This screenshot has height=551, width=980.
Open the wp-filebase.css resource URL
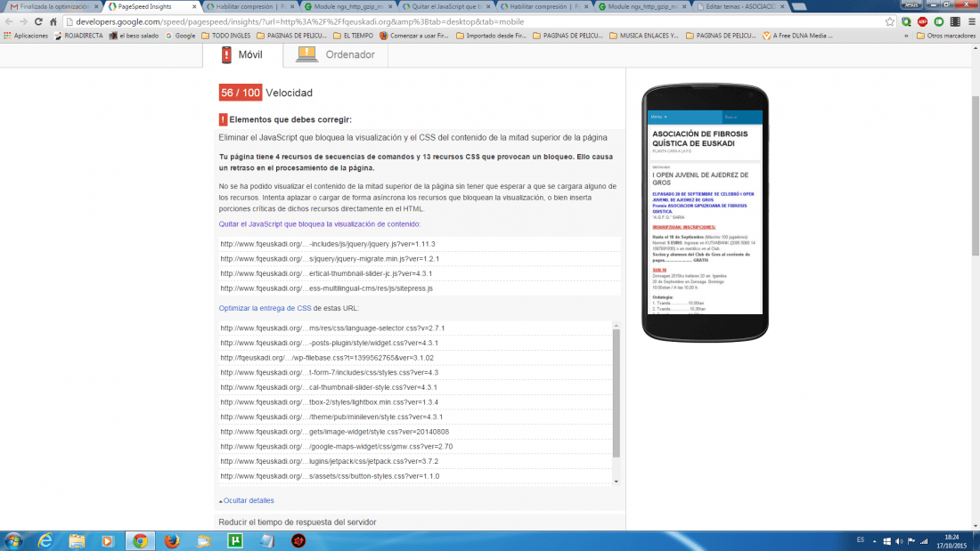(327, 358)
